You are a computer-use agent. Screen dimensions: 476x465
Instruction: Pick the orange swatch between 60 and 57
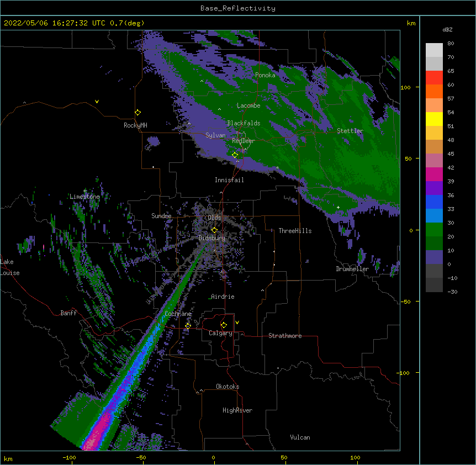434,91
